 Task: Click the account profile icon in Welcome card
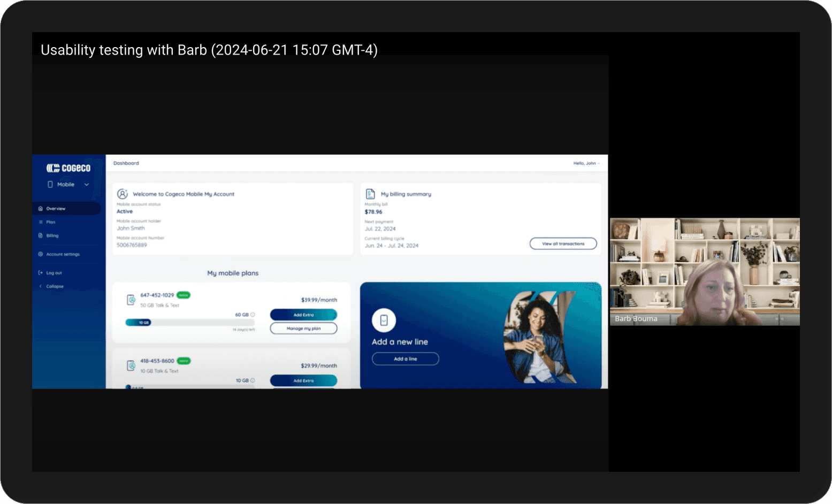123,194
